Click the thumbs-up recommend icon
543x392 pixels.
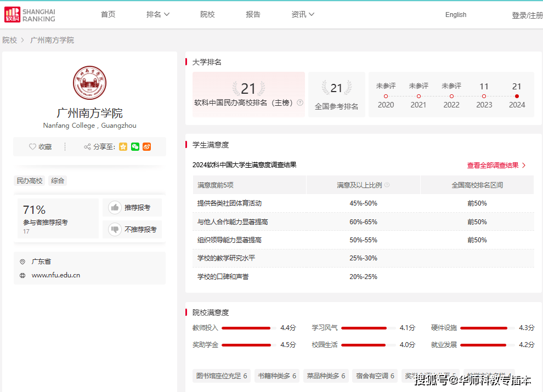115,208
